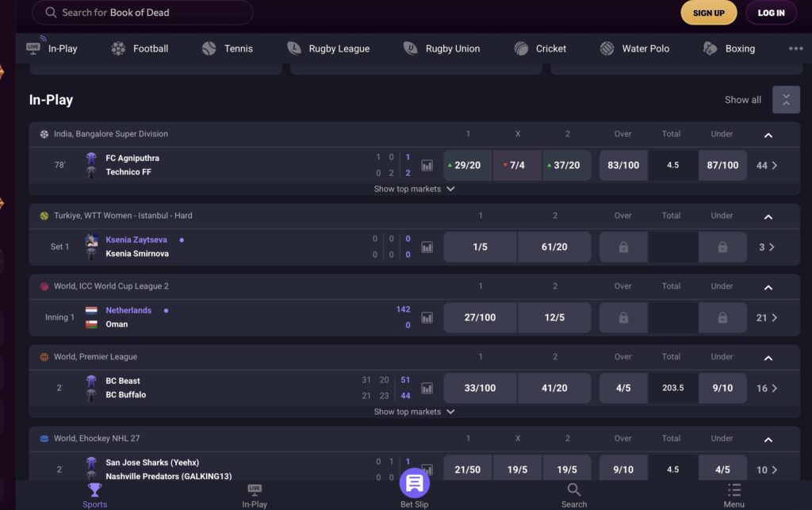This screenshot has height=510, width=812.
Task: Switch to Tennis tab
Action: [228, 48]
